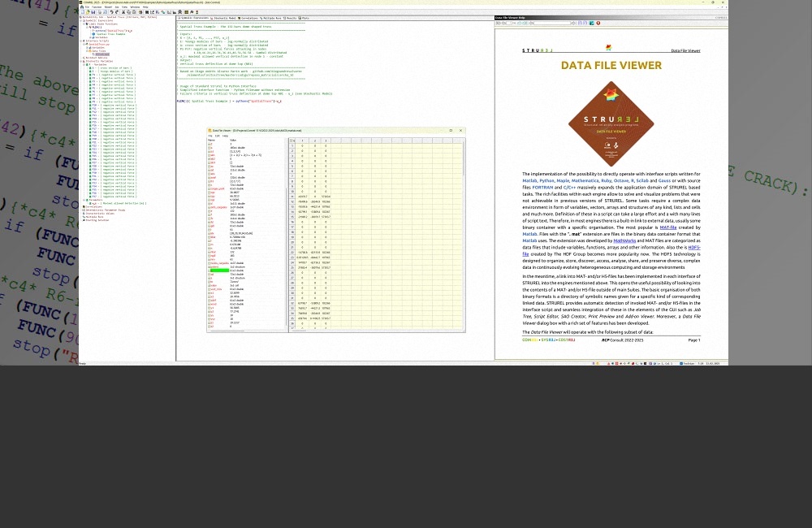The height and width of the screenshot is (528, 812).
Task: Click the search-forward arrow in help toolbar
Action: click(x=573, y=23)
